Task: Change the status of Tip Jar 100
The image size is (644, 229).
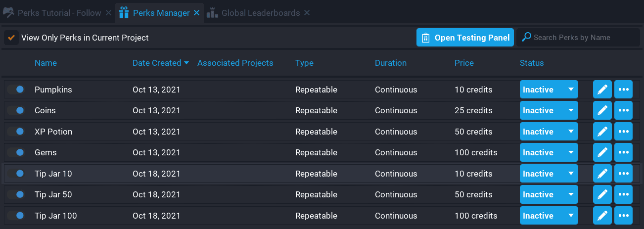Action: [x=549, y=216]
